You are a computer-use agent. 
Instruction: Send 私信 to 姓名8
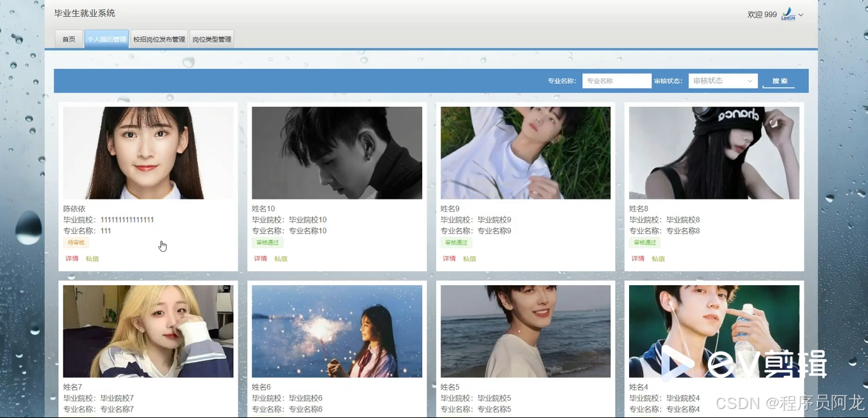tap(658, 259)
